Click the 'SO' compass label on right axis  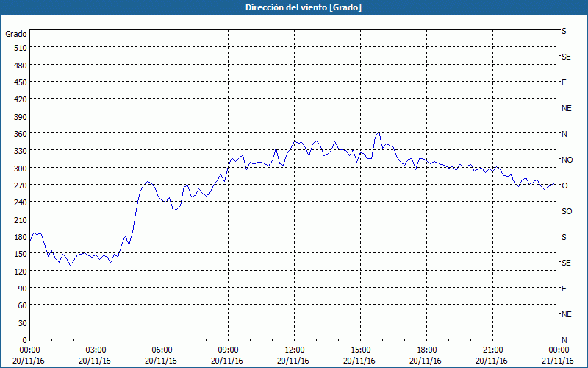tap(567, 211)
